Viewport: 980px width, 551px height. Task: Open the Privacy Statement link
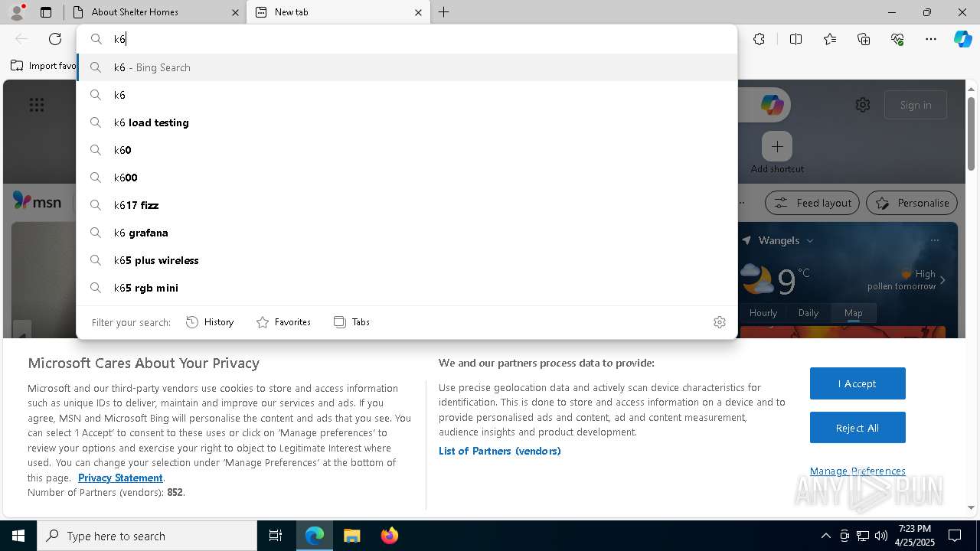[x=120, y=478]
